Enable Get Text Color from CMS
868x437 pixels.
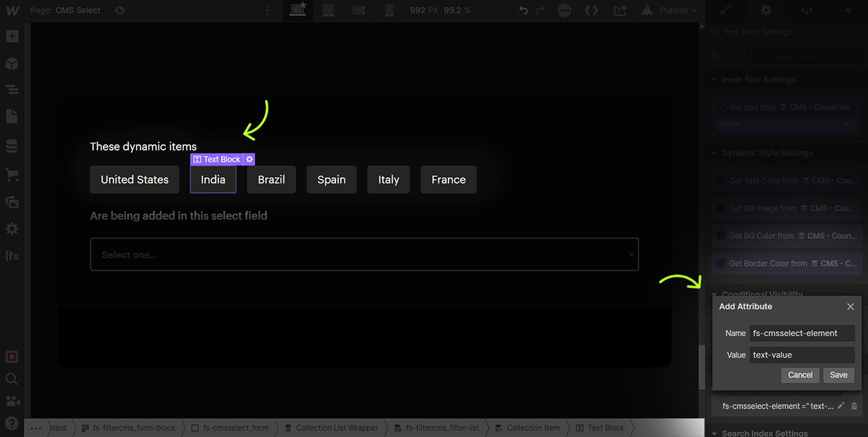pos(721,180)
